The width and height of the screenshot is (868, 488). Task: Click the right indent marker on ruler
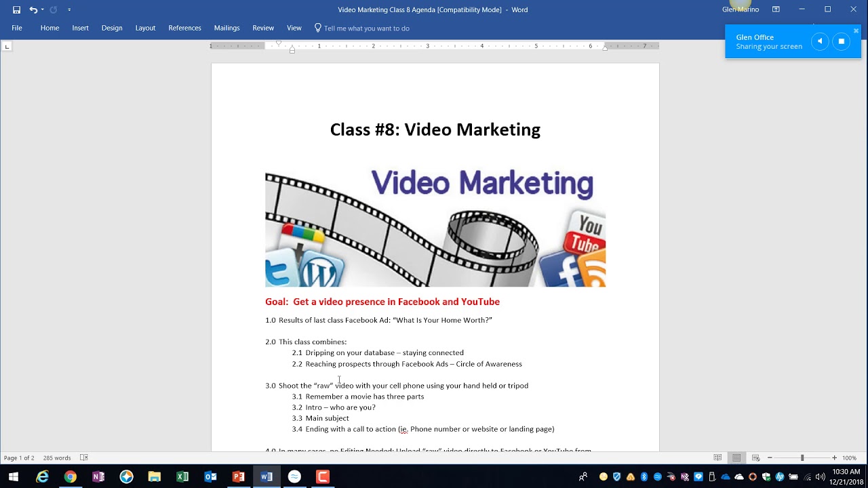[605, 48]
